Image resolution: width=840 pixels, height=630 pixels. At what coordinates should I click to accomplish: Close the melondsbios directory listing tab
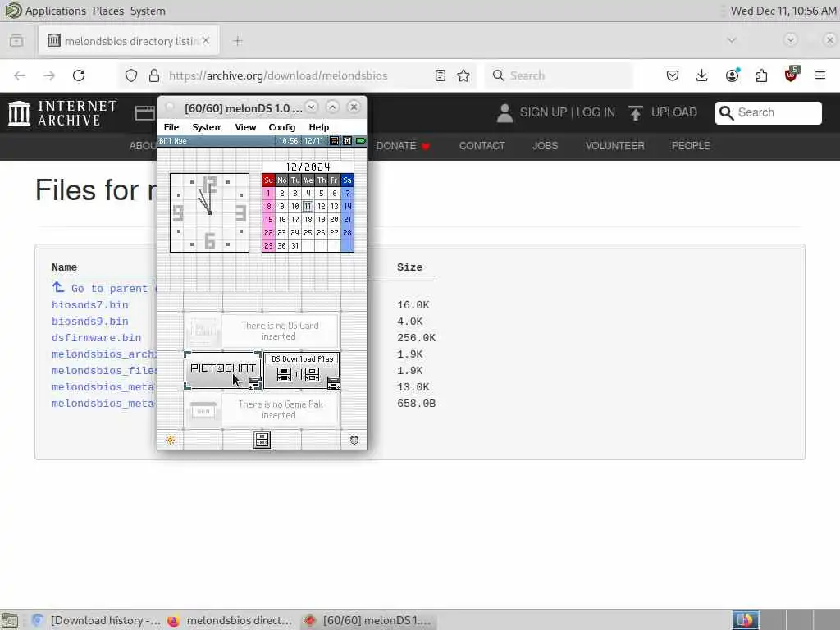pos(206,41)
